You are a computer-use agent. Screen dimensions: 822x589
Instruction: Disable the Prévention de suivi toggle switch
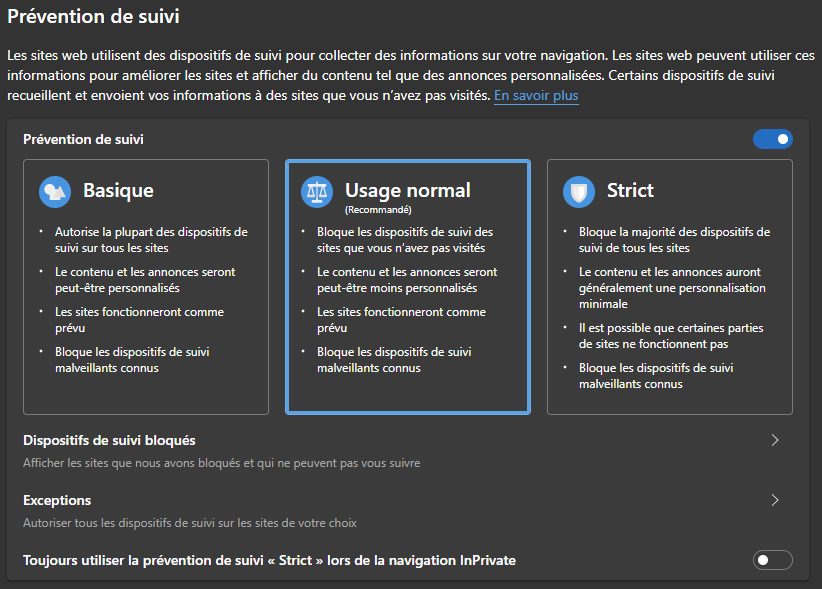click(772, 139)
